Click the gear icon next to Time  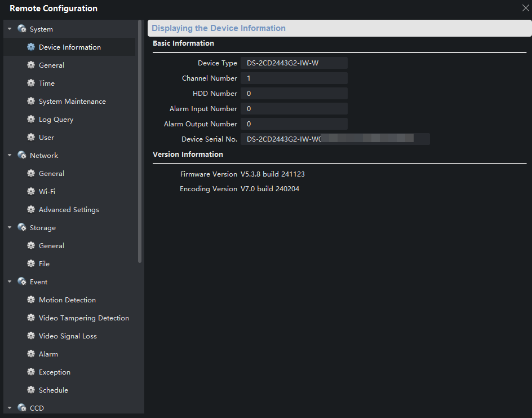pos(31,83)
